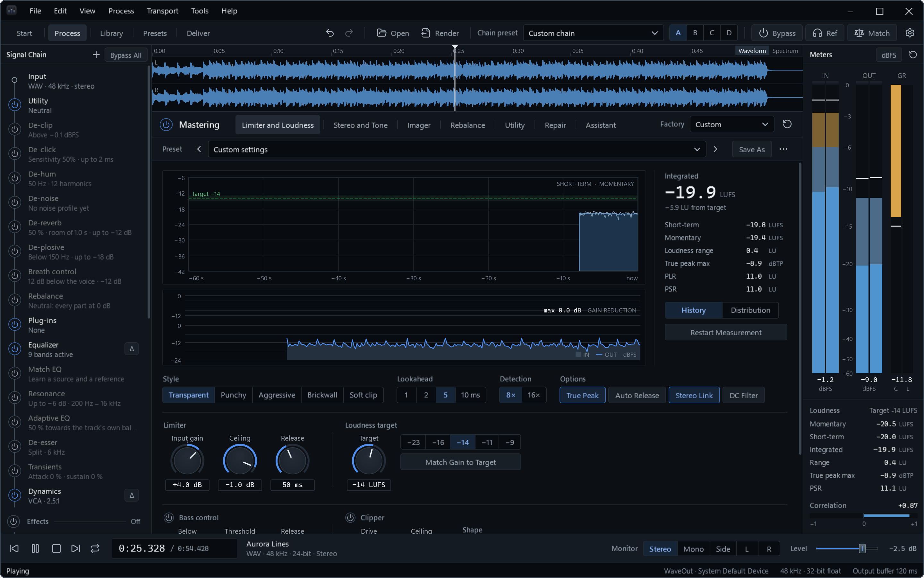Add a module with the plus icon
The width and height of the screenshot is (924, 578).
pyautogui.click(x=96, y=55)
